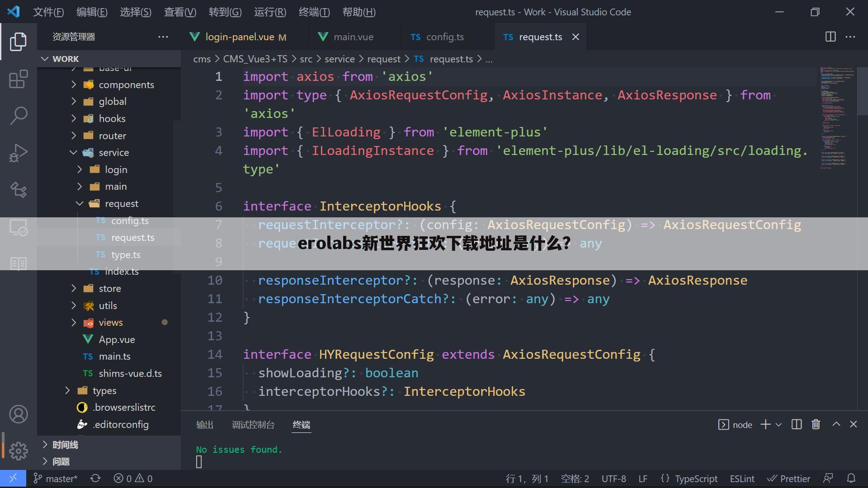Open errors and warnings count
Image resolution: width=868 pixels, height=488 pixels.
tap(133, 479)
